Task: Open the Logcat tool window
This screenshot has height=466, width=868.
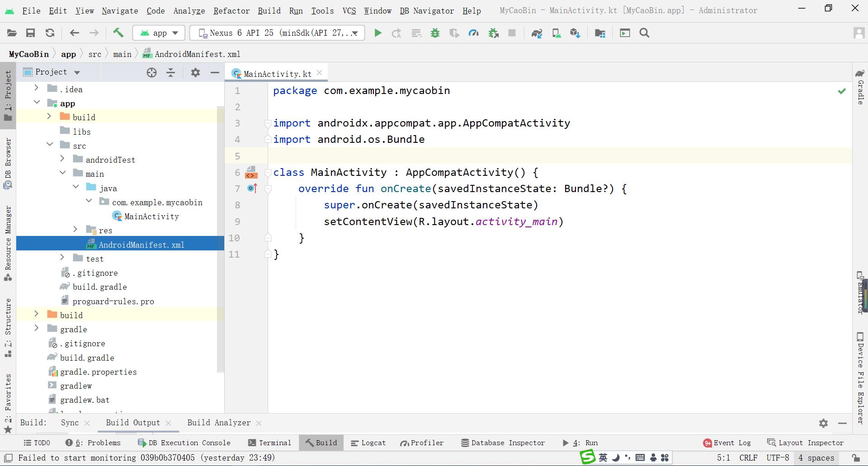Action: tap(368, 443)
